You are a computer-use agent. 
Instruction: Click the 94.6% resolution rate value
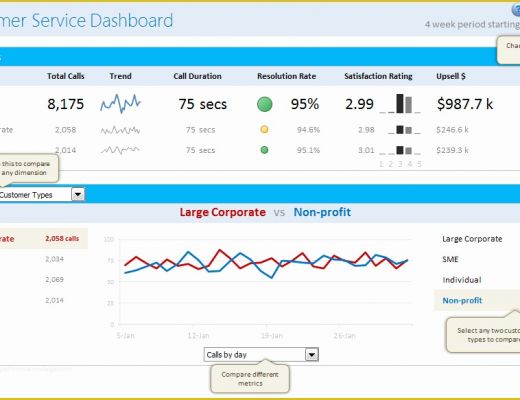coord(308,130)
